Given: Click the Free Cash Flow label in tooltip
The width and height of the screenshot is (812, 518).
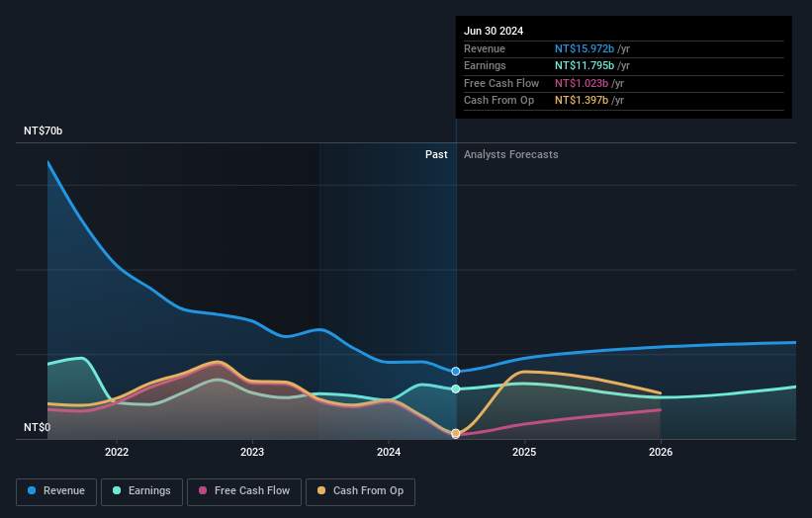Looking at the screenshot, I should tap(501, 83).
